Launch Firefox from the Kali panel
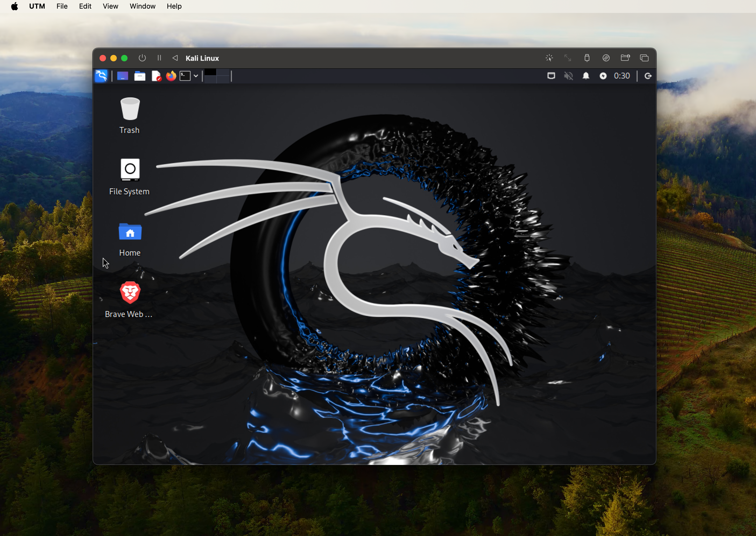756x536 pixels. tap(171, 76)
